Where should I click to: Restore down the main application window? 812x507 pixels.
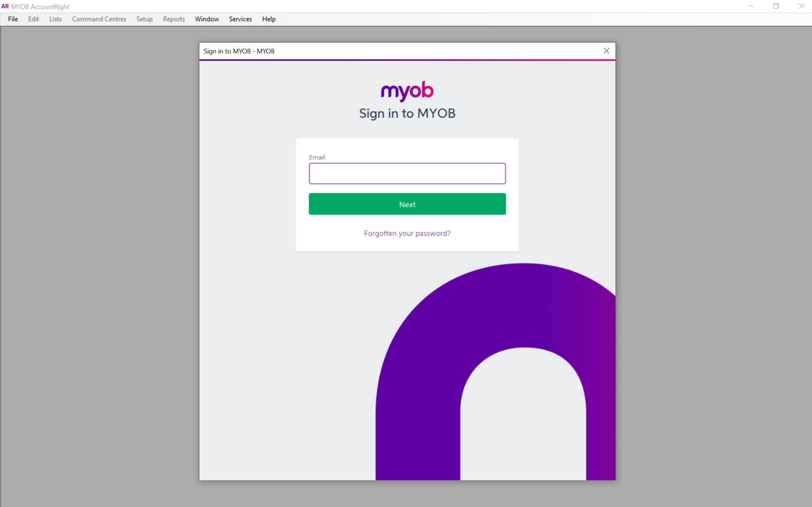(776, 6)
